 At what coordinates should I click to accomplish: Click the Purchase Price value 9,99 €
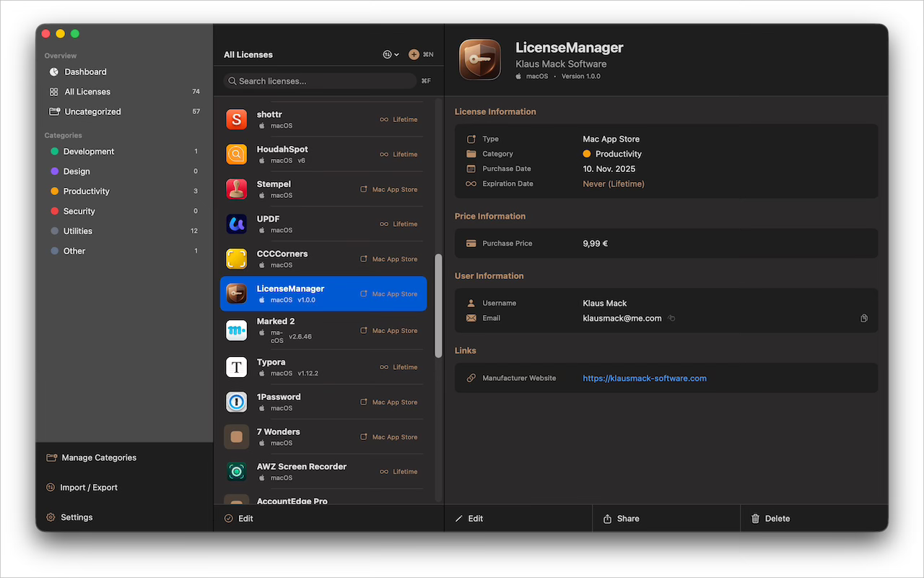click(x=596, y=243)
